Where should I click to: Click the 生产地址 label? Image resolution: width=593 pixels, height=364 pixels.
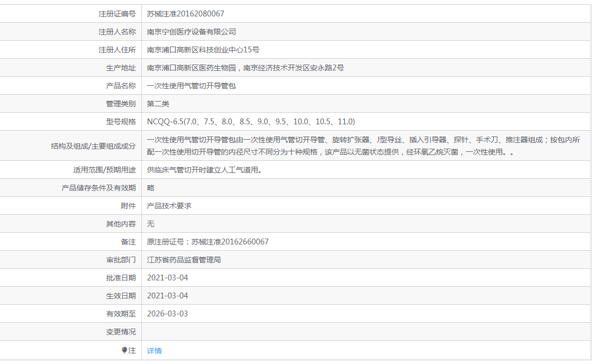pos(121,68)
